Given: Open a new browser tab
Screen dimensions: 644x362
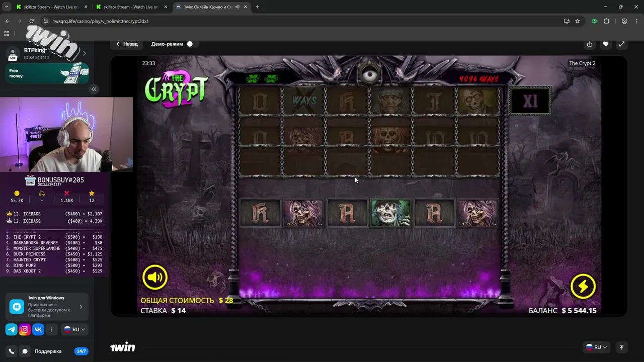Looking at the screenshot, I should pyautogui.click(x=257, y=7).
